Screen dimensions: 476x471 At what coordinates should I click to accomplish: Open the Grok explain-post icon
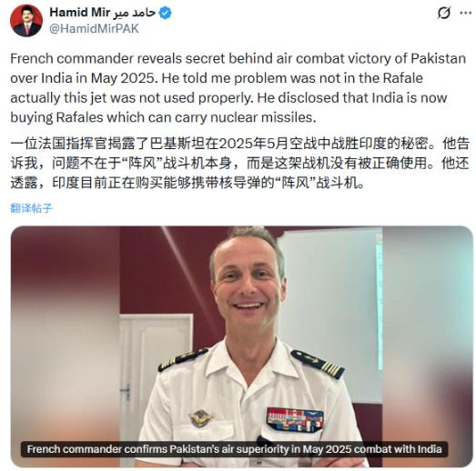(444, 13)
